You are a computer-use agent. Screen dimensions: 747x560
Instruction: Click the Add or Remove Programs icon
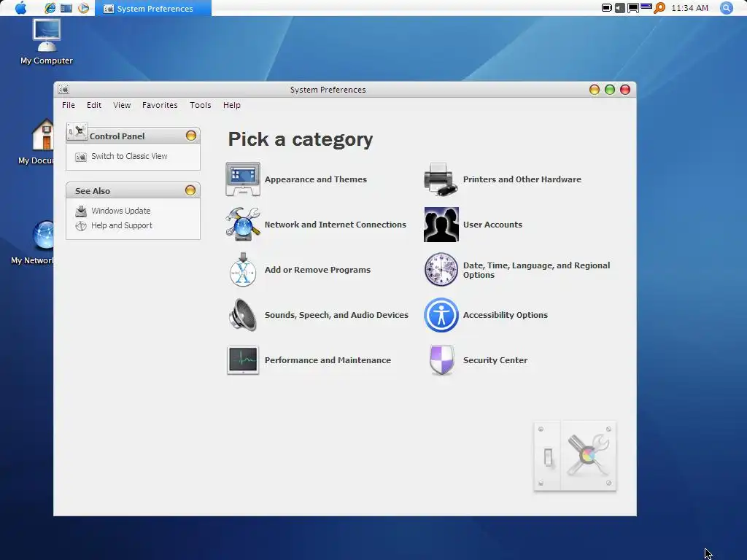[x=243, y=270]
